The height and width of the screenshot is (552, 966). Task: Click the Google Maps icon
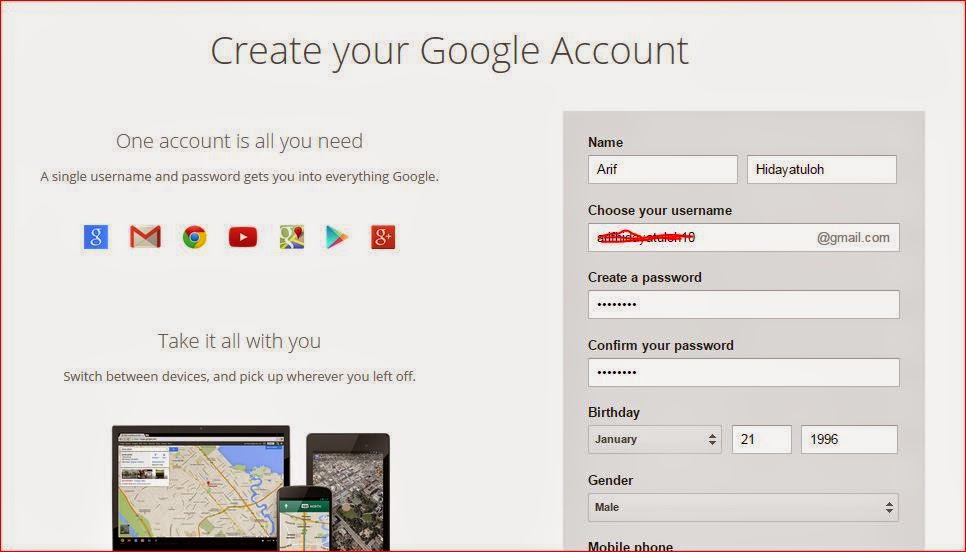click(x=292, y=237)
